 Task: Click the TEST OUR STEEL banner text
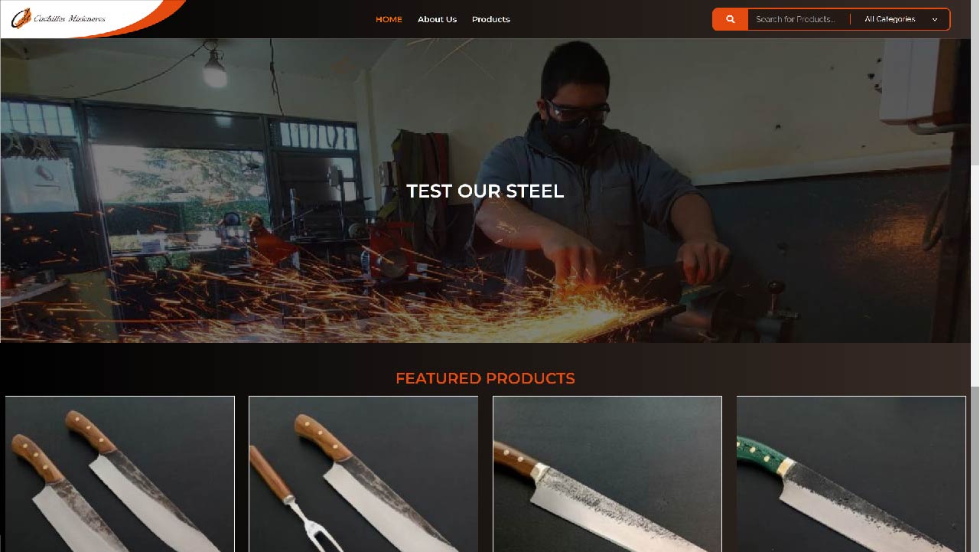coord(485,191)
